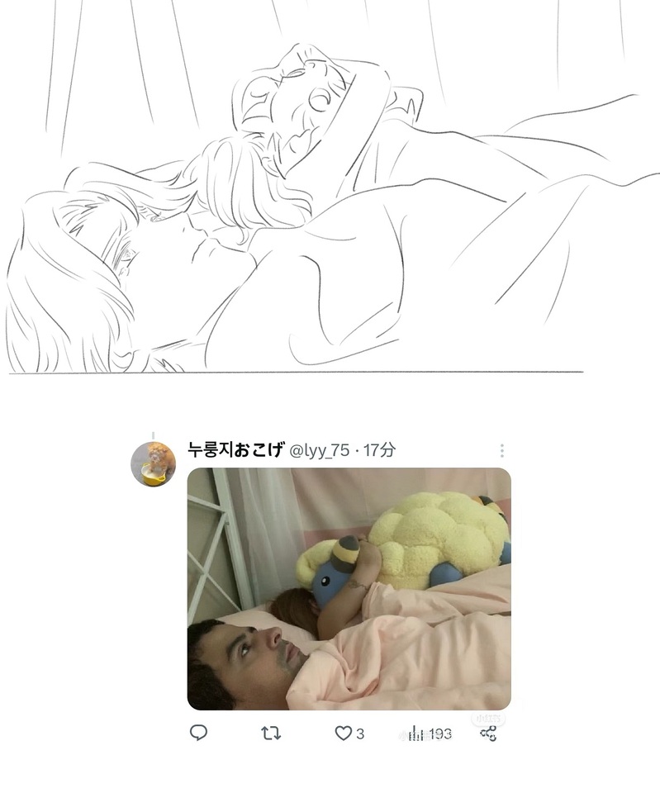
Task: Open the @lyy_75 handle link
Action: coord(319,450)
